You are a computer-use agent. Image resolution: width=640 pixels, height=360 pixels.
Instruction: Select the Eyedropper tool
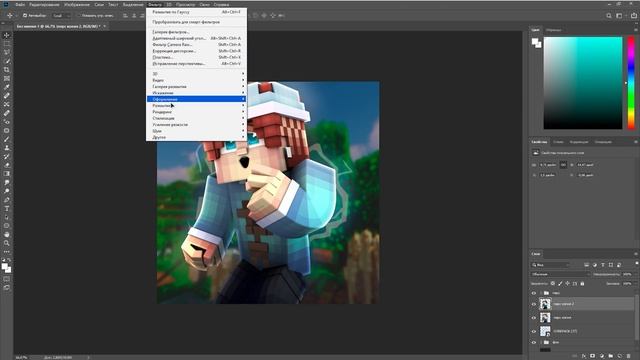pos(7,87)
